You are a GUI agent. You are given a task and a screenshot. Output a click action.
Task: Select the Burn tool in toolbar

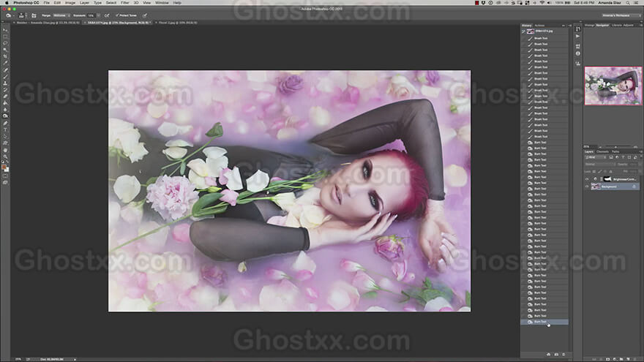pyautogui.click(x=5, y=116)
